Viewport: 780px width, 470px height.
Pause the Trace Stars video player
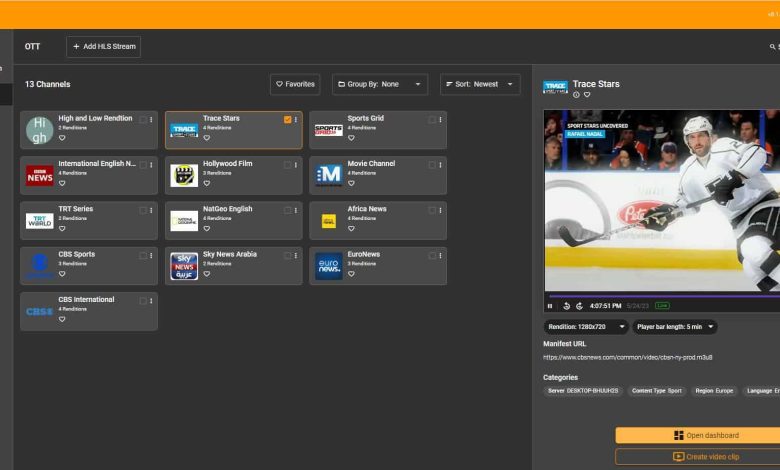550,306
